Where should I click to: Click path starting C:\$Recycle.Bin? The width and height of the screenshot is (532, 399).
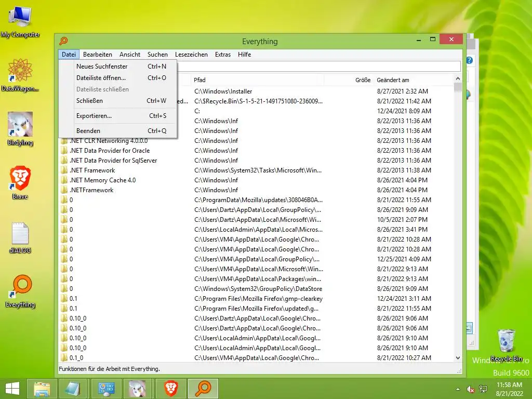(259, 101)
